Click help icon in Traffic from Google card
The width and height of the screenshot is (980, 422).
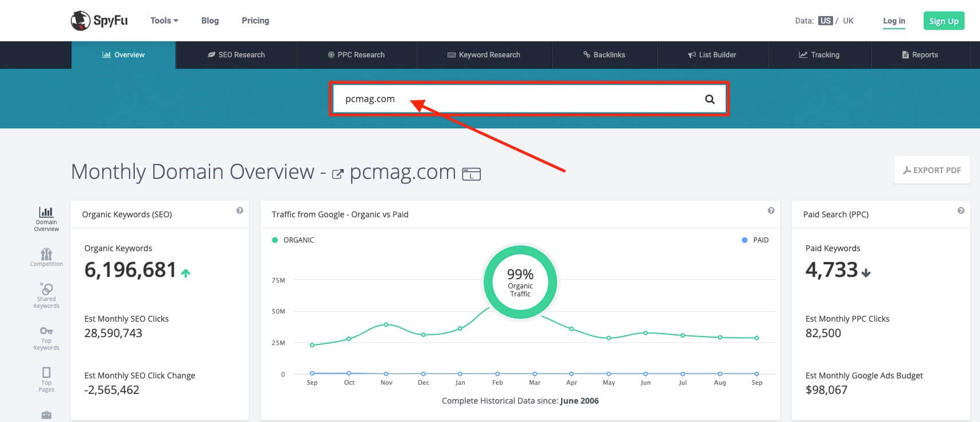tap(771, 210)
